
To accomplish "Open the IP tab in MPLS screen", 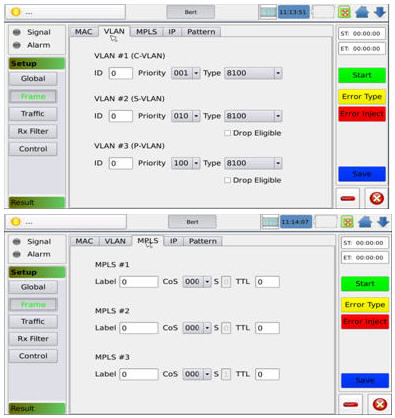I will (174, 241).
